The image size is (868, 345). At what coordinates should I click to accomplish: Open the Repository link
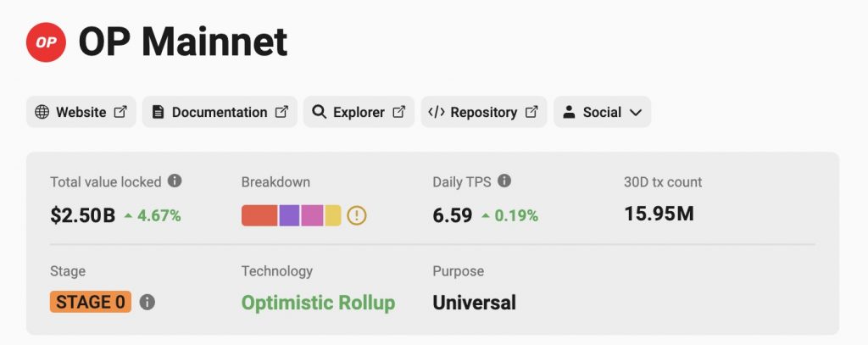484,112
